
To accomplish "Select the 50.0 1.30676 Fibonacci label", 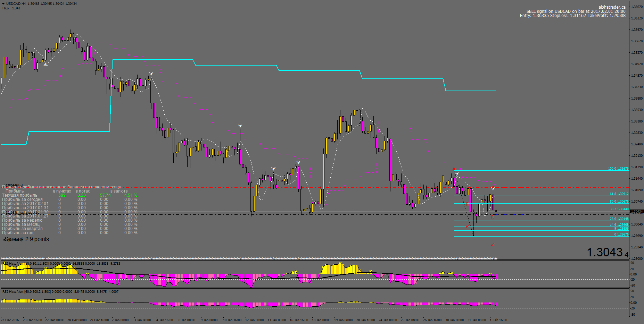I will (619, 202).
